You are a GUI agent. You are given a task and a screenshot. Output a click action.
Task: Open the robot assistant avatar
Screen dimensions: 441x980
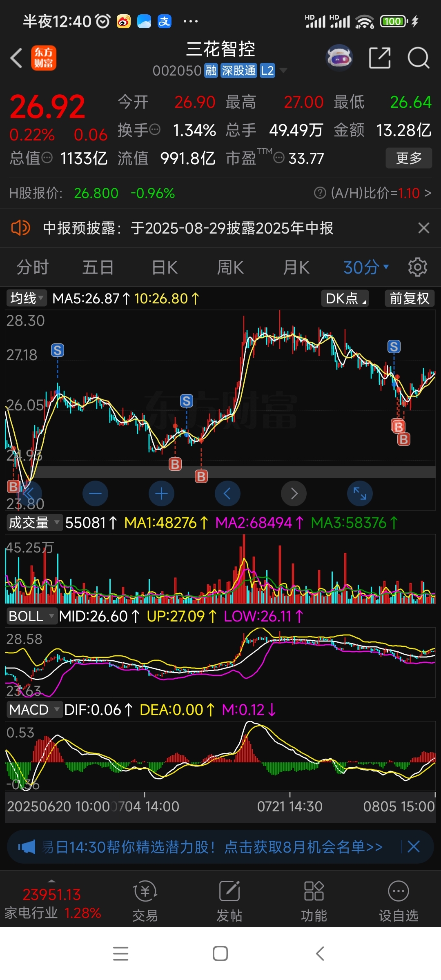pos(339,58)
